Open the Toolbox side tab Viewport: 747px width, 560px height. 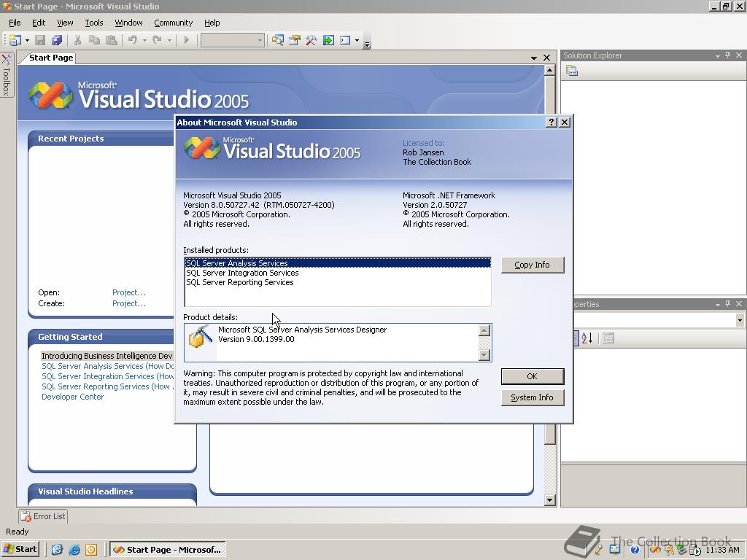coord(7,75)
